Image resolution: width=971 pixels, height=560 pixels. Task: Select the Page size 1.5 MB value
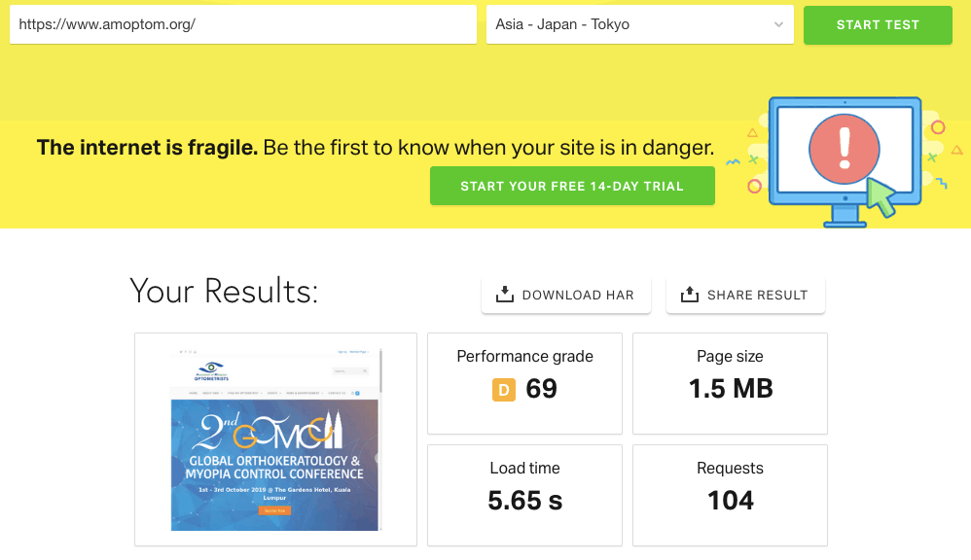click(730, 389)
